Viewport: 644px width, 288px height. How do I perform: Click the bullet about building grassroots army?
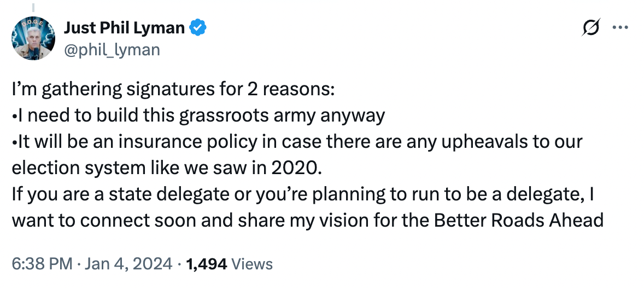coord(198,116)
